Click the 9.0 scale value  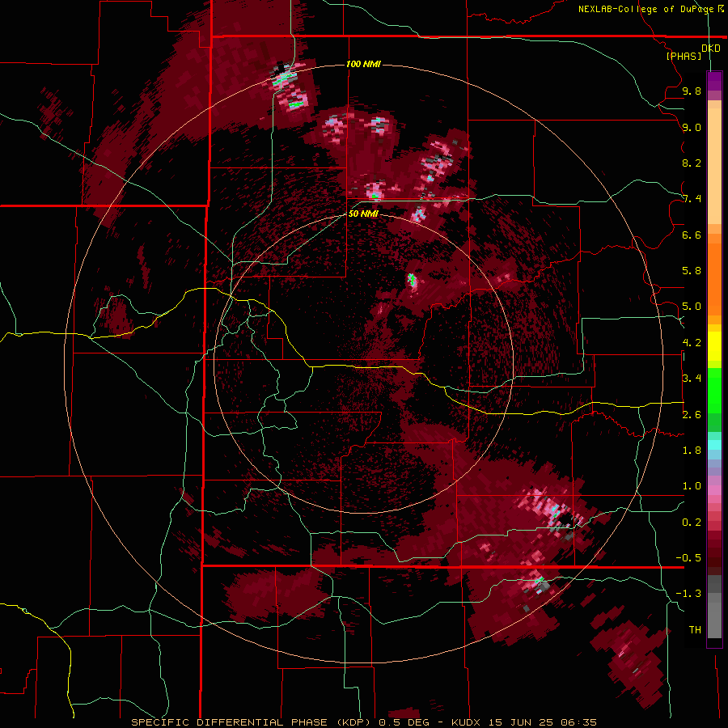click(692, 128)
